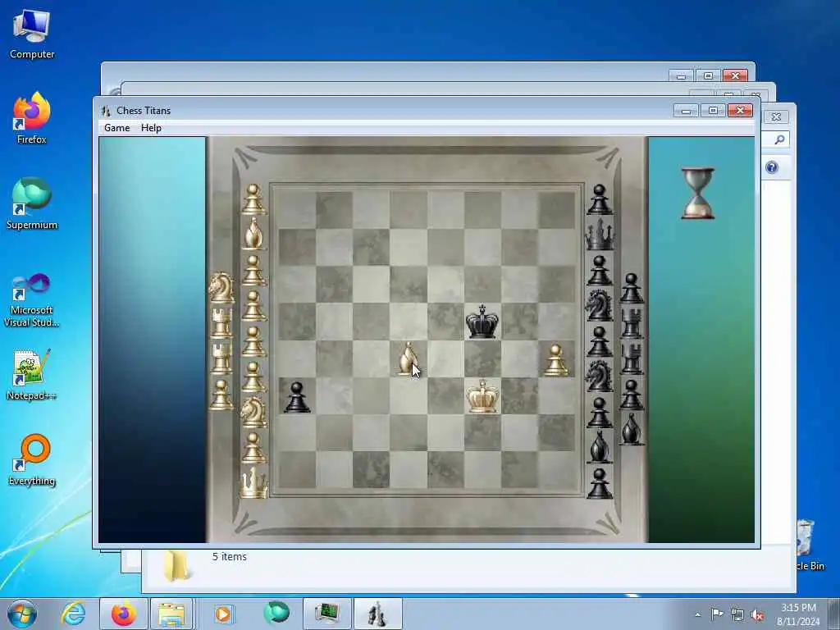The width and height of the screenshot is (840, 630).
Task: Click the Chess Titans title bar icon
Action: pyautogui.click(x=106, y=111)
